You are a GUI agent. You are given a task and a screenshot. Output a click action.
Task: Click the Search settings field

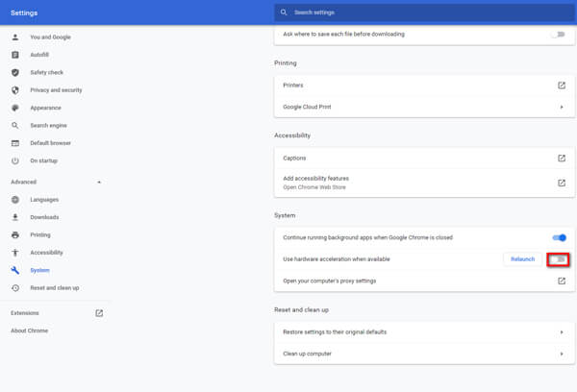coord(425,12)
